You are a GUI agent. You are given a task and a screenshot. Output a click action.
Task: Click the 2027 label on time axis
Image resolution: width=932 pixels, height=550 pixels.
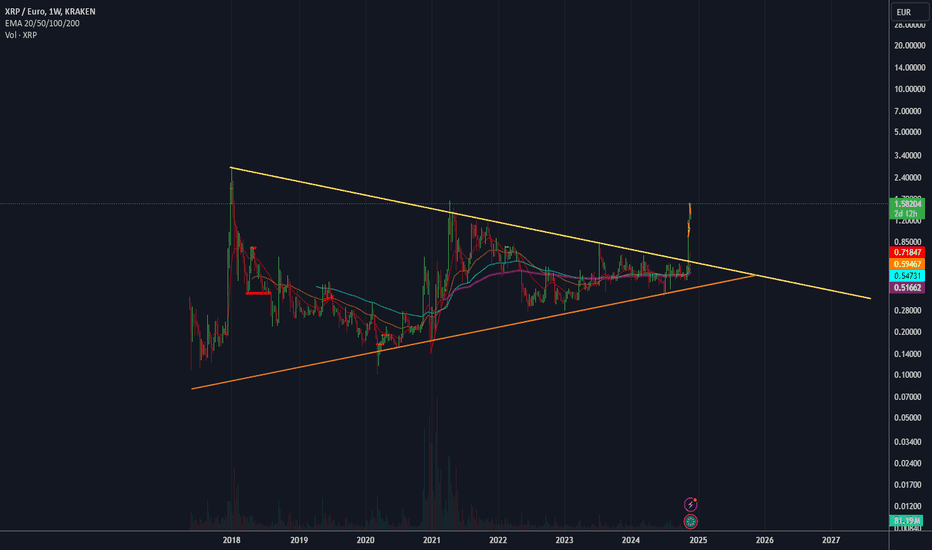pos(831,540)
